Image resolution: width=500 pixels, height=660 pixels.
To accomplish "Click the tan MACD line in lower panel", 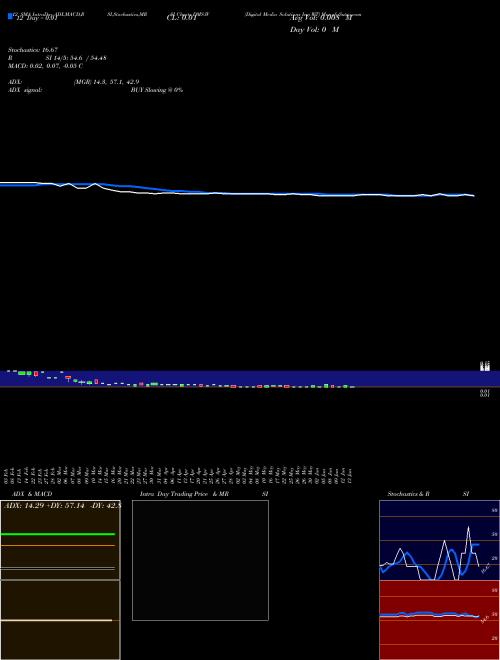I will (x=56, y=620).
